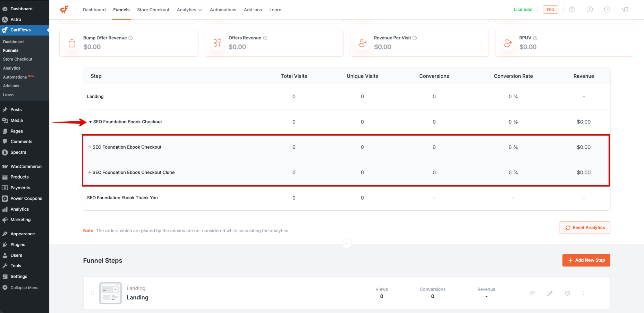Click Bump Offer Revenue info tooltip icon
This screenshot has width=644, height=313.
pyautogui.click(x=131, y=38)
